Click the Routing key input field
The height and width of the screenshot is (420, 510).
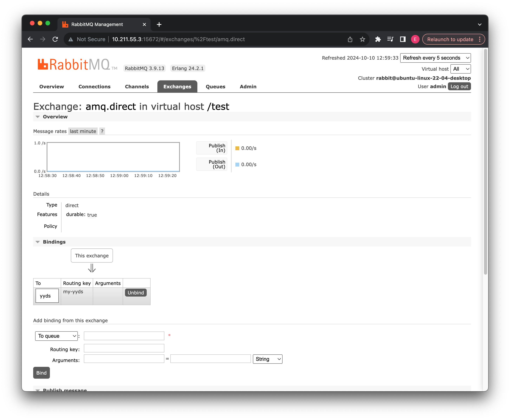click(x=124, y=348)
